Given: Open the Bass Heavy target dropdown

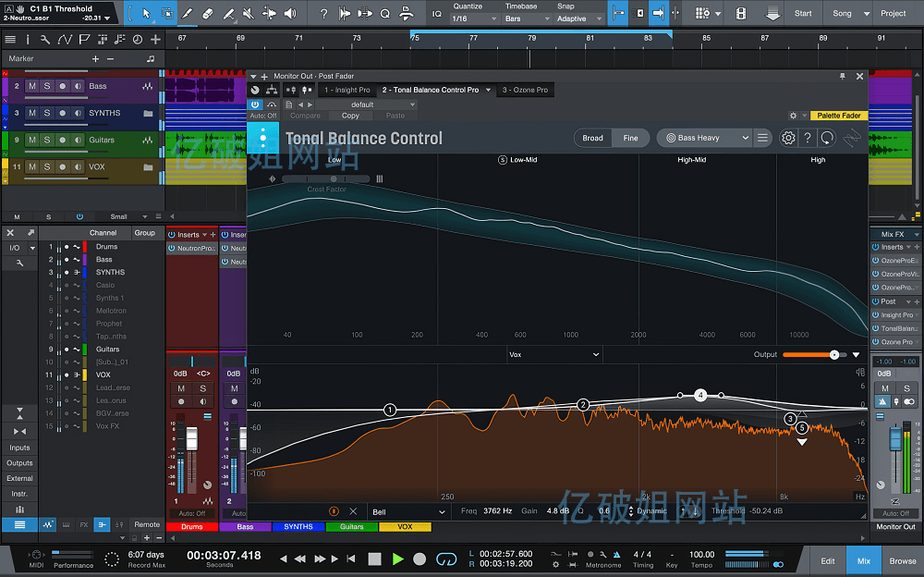Looking at the screenshot, I should [x=705, y=138].
